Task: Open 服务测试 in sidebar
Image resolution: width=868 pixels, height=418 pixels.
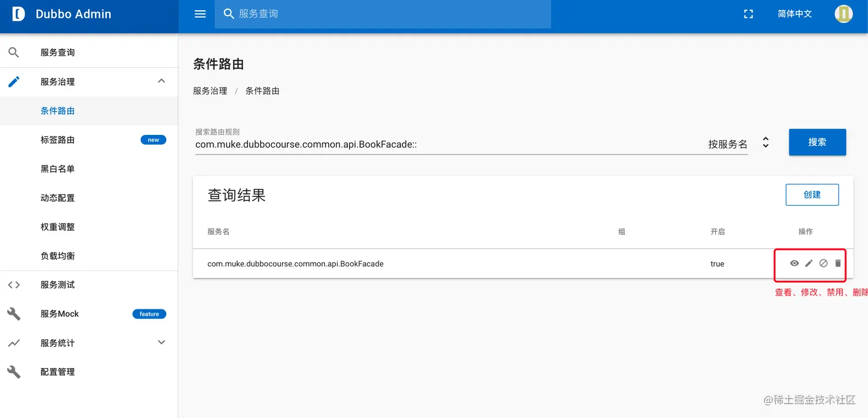Action: pos(89,285)
